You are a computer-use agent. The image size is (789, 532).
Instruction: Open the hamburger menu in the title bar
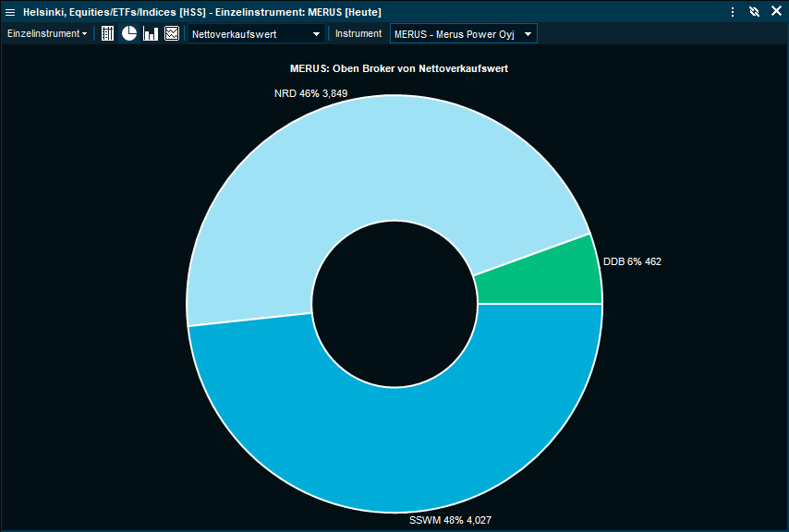click(10, 12)
